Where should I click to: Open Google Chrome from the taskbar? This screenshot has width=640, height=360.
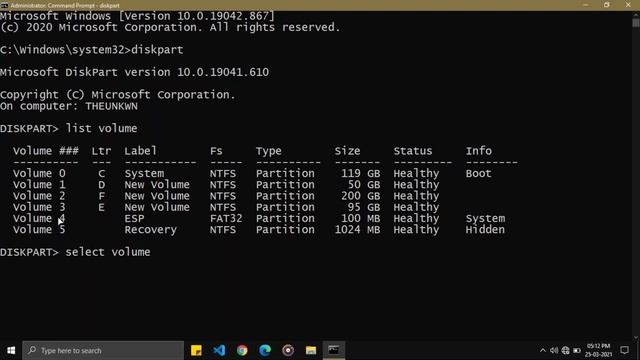pyautogui.click(x=242, y=350)
